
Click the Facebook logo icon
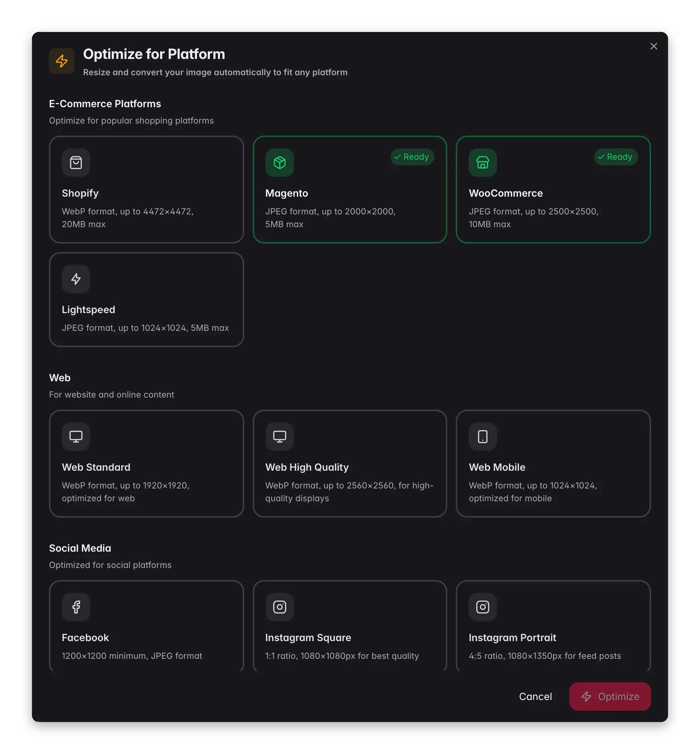pos(76,607)
